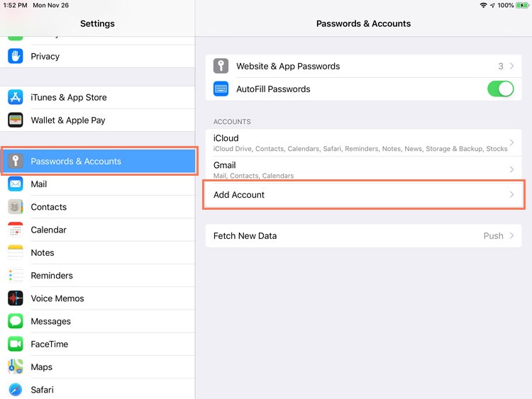Tap the Calendar icon in sidebar
The width and height of the screenshot is (532, 399).
tap(16, 230)
